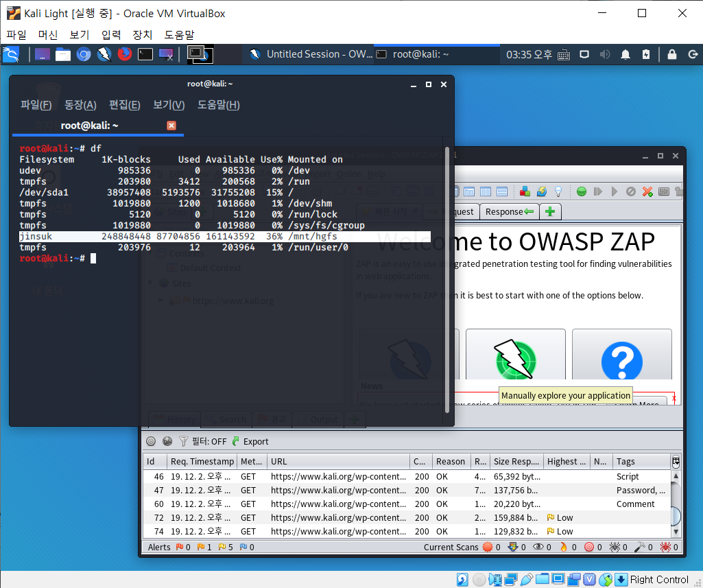Open VirtualBox 머신 menu
The height and width of the screenshot is (588, 703).
48,34
